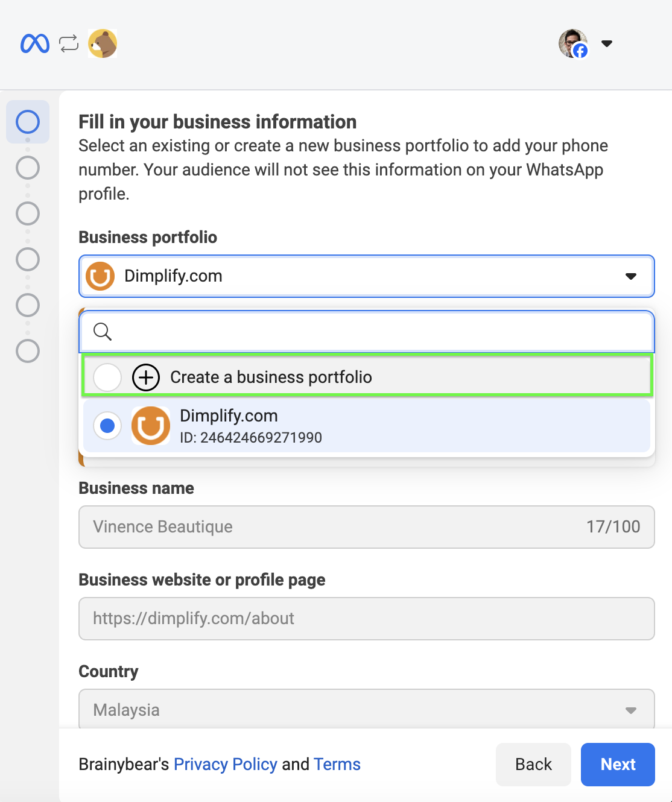Click the Brainybear bear avatar icon

pos(103,43)
